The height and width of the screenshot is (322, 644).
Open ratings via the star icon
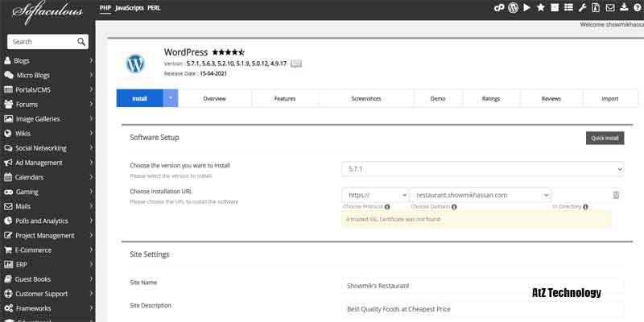[541, 7]
